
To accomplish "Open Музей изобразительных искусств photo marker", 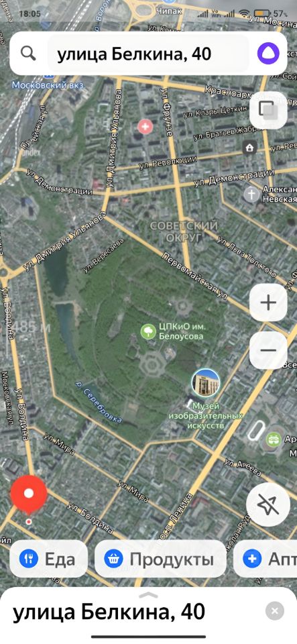I will click(x=206, y=383).
